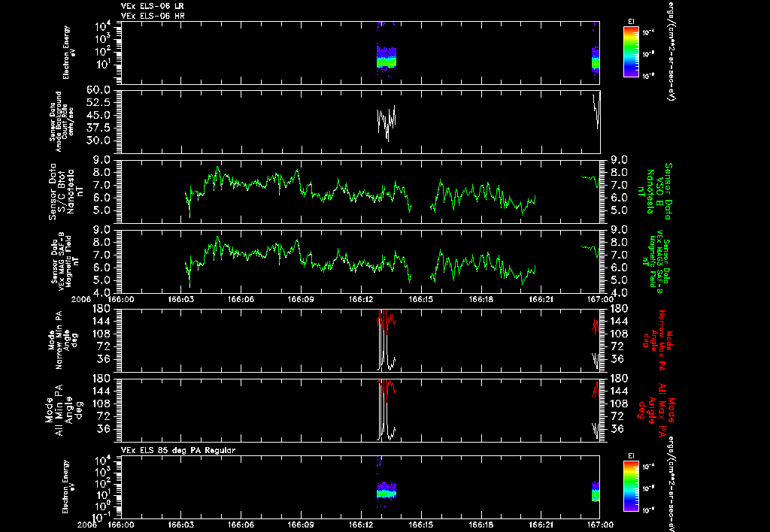Click the rainbow EI color bar of the top spectrogram
The height and width of the screenshot is (532, 770).
631,52
